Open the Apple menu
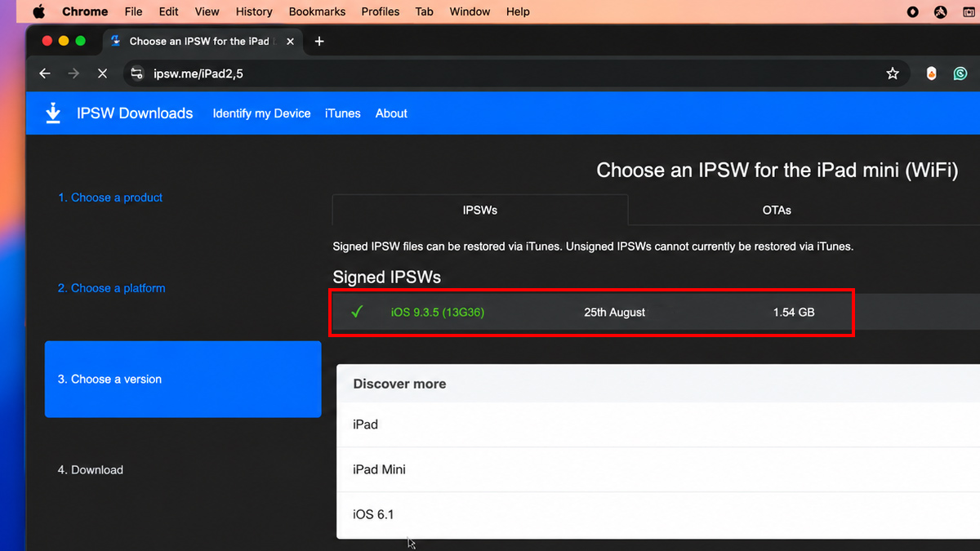980x551 pixels. click(39, 11)
